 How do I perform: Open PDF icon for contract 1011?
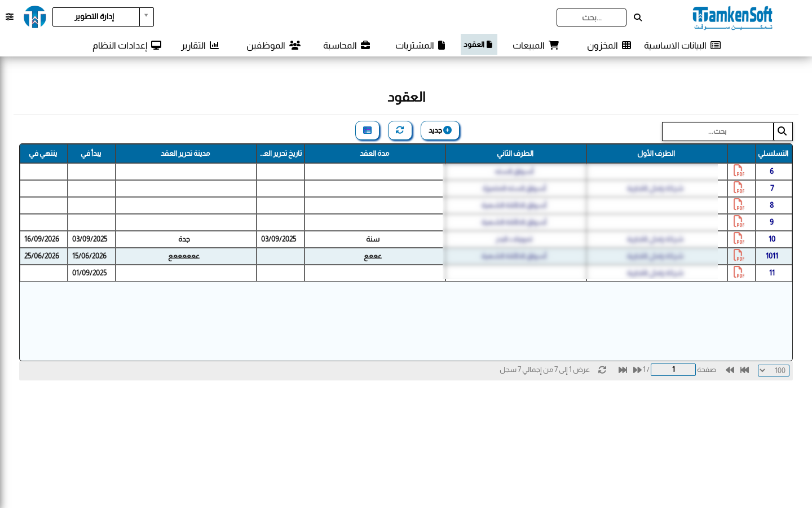point(739,256)
